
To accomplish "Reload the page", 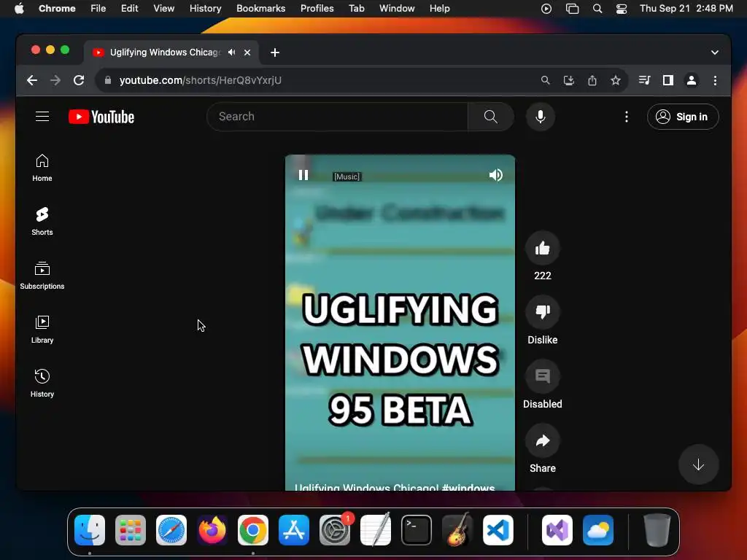I will 79,80.
